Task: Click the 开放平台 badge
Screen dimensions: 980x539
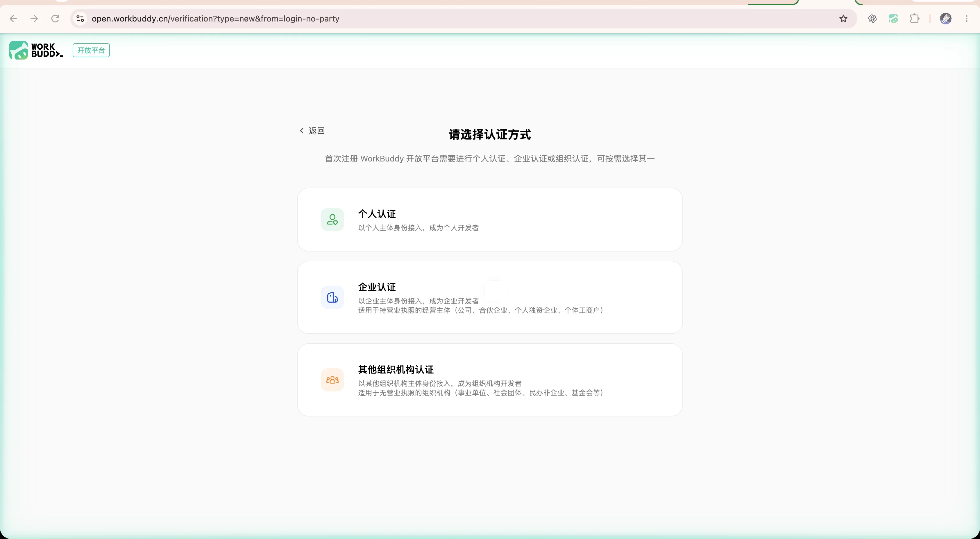Action: (91, 50)
